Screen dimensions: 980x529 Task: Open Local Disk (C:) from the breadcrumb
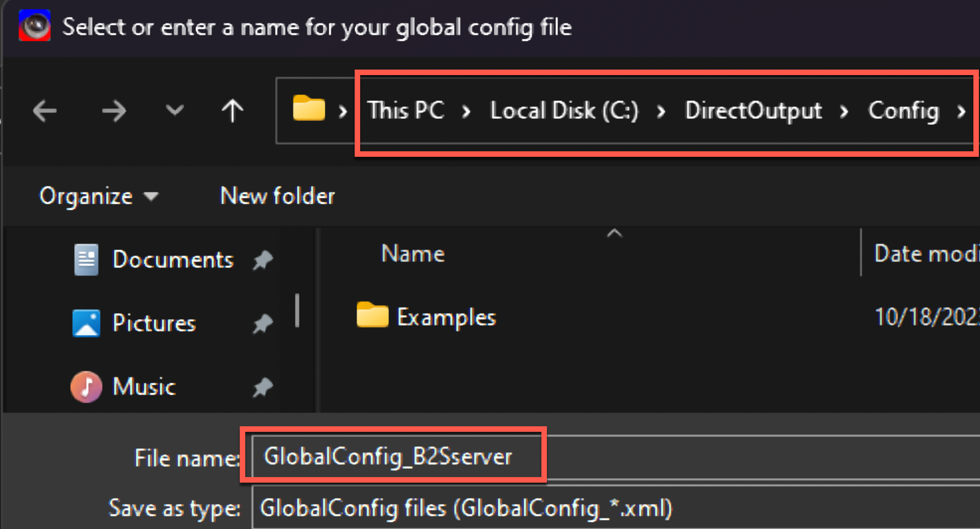[x=563, y=110]
